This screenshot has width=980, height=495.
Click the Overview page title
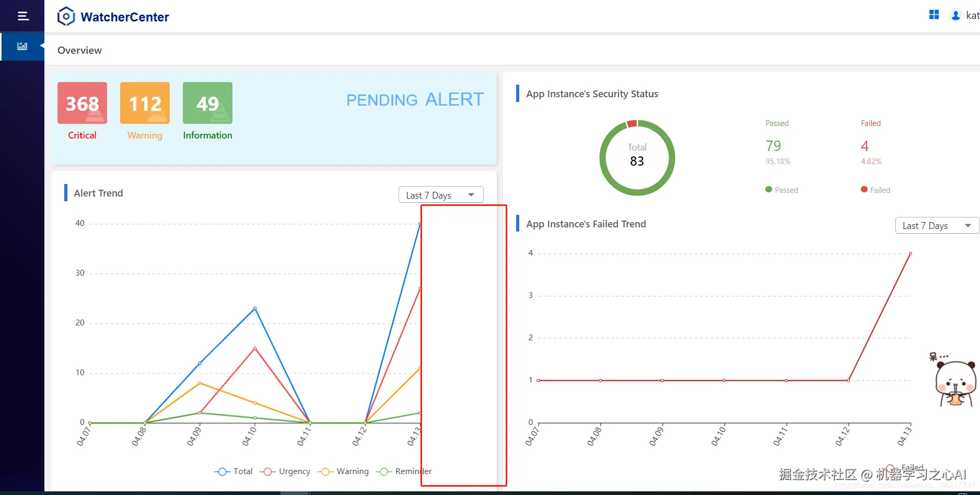[x=79, y=50]
